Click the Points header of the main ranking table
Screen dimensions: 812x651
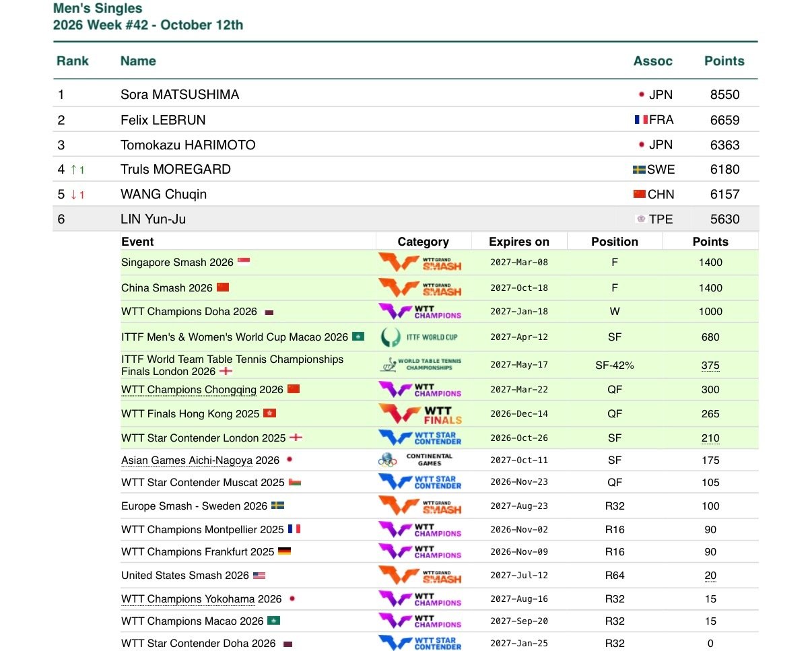(x=724, y=61)
